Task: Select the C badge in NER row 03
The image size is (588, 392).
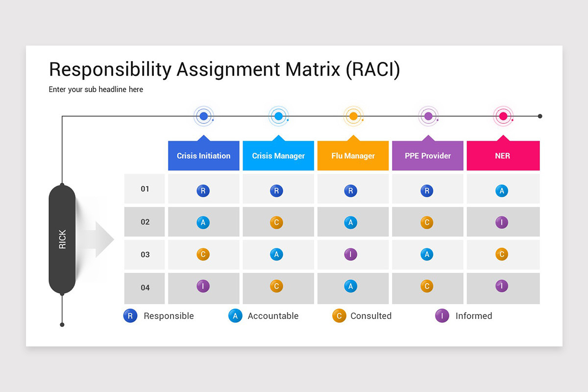Action: point(501,254)
